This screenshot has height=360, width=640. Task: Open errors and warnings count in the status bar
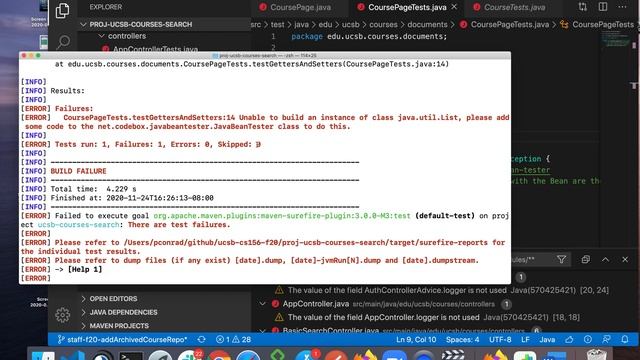tap(233, 340)
